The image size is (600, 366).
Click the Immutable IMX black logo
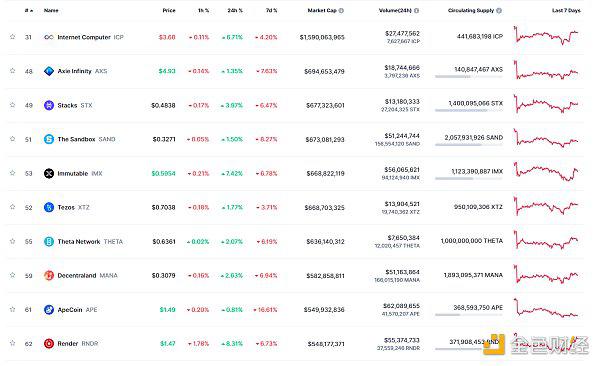pos(49,173)
